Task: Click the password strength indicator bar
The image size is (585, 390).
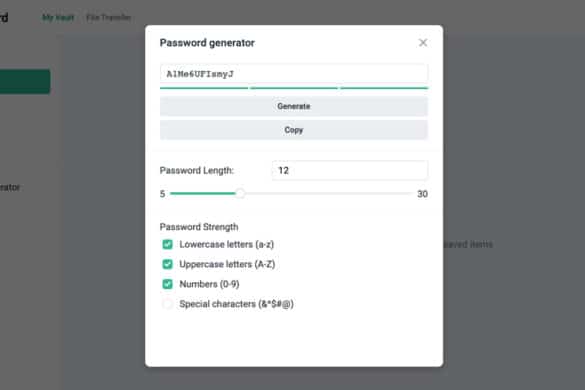Action: click(x=294, y=88)
